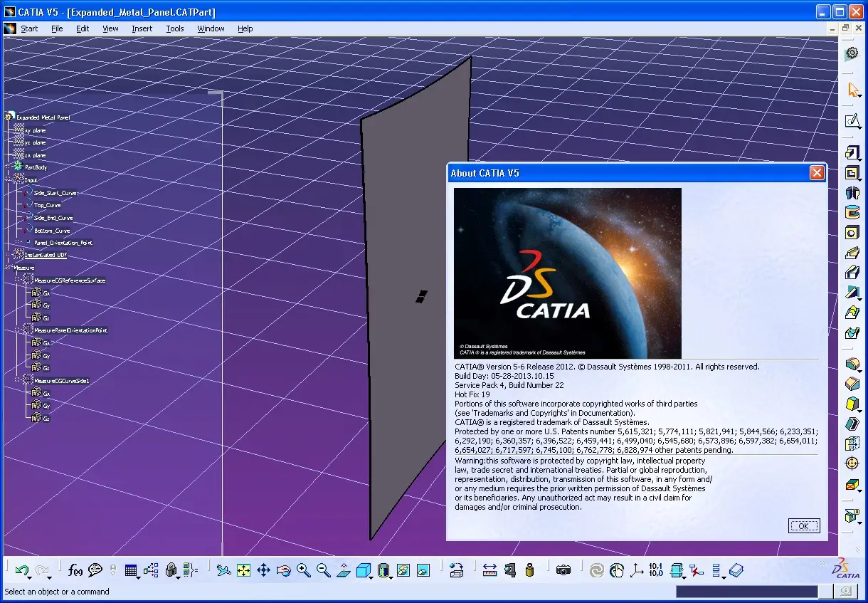Collapse the MeasureCGReferenceSurface tree node

17,280
